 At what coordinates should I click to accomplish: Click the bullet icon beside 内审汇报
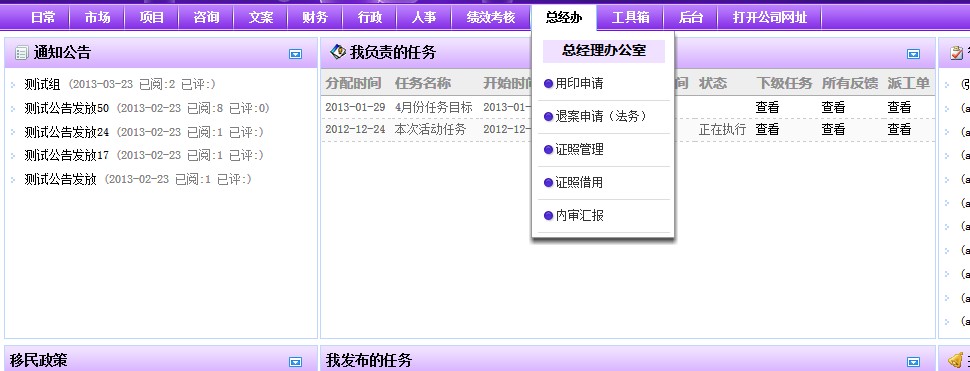[548, 216]
